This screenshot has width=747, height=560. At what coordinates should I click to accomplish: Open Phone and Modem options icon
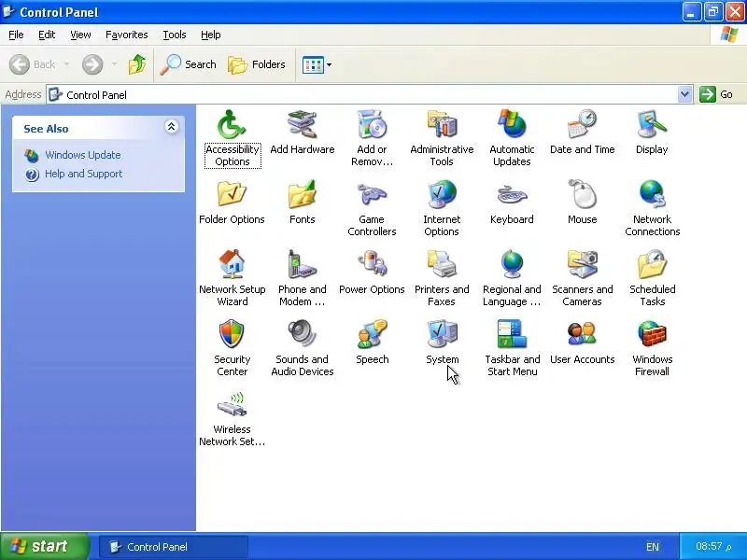(302, 264)
